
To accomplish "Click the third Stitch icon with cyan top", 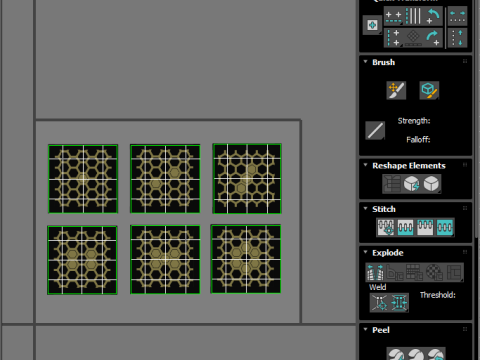I will pos(425,227).
